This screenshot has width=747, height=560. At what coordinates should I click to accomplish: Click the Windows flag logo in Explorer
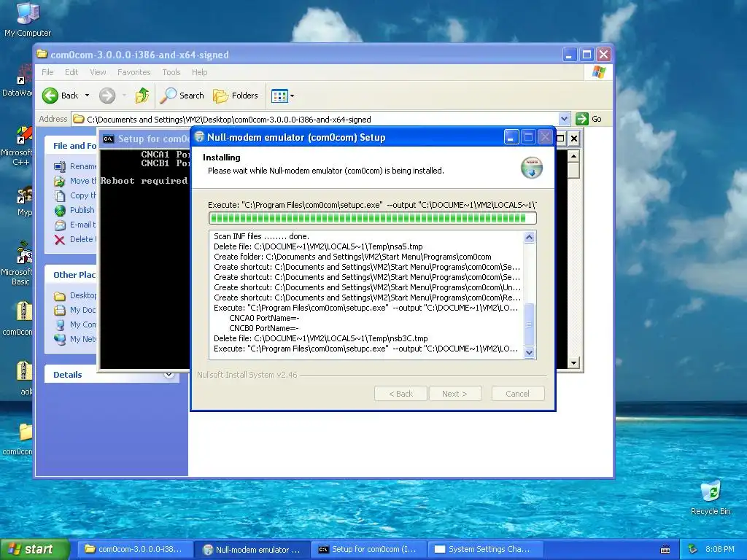point(599,72)
